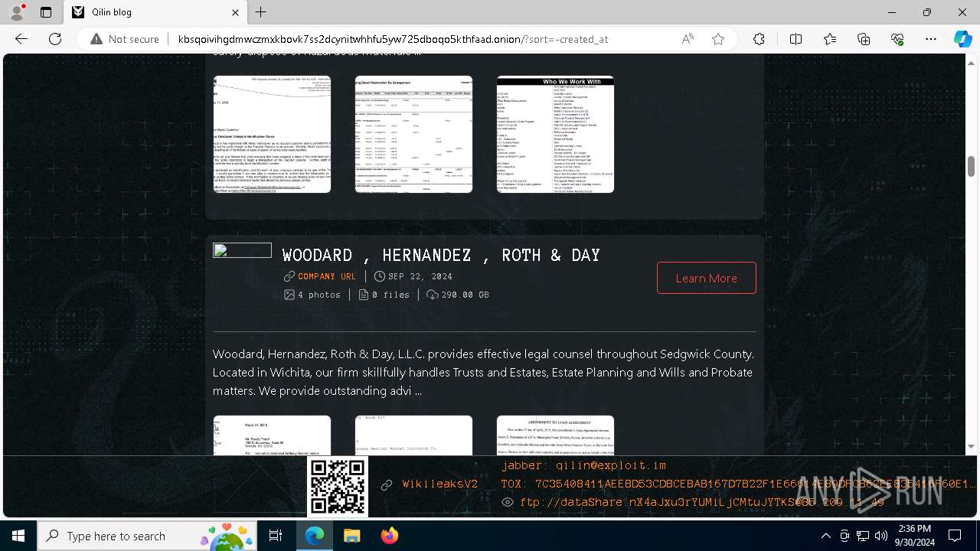Click the browser Back arrow

pos(21,39)
